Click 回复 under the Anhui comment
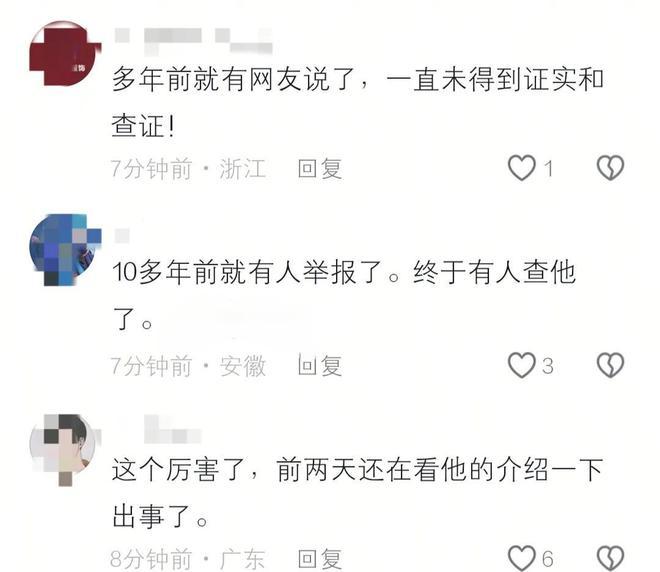 320,365
